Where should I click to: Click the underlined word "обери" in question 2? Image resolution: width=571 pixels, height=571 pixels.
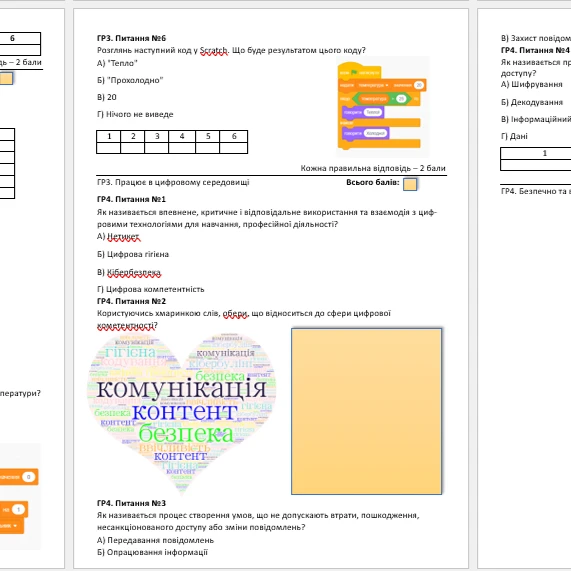coord(235,314)
